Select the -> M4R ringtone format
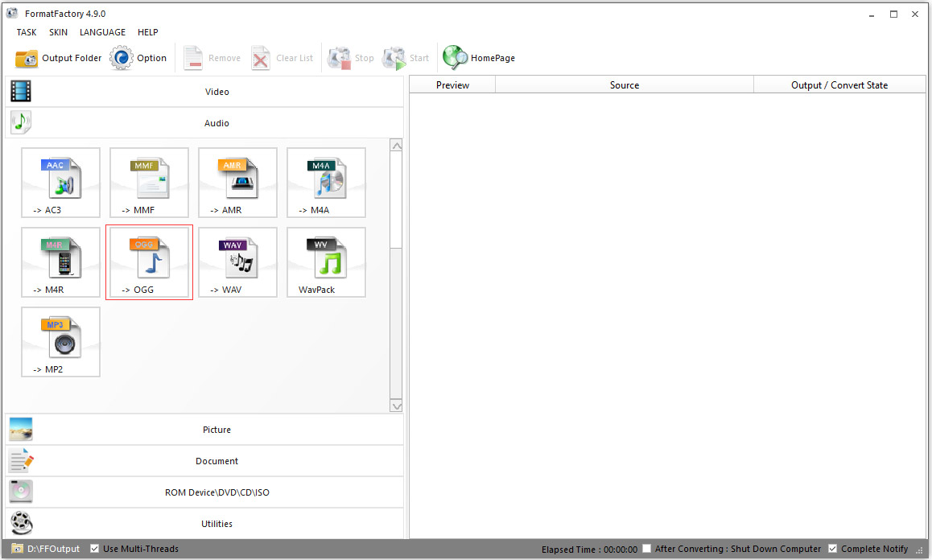The width and height of the screenshot is (932, 560). (x=60, y=262)
